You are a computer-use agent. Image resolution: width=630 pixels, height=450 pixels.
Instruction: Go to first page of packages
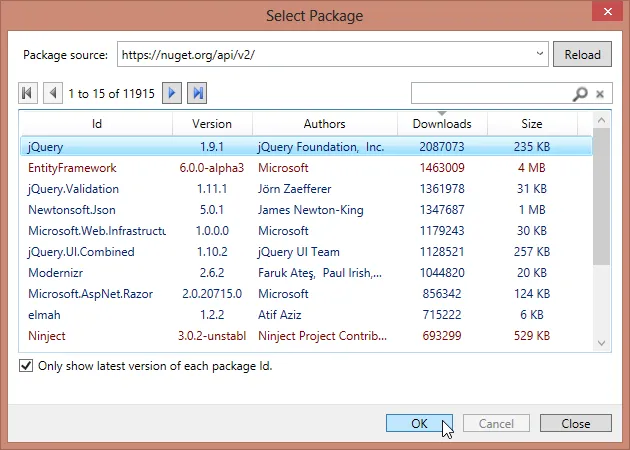tap(28, 93)
